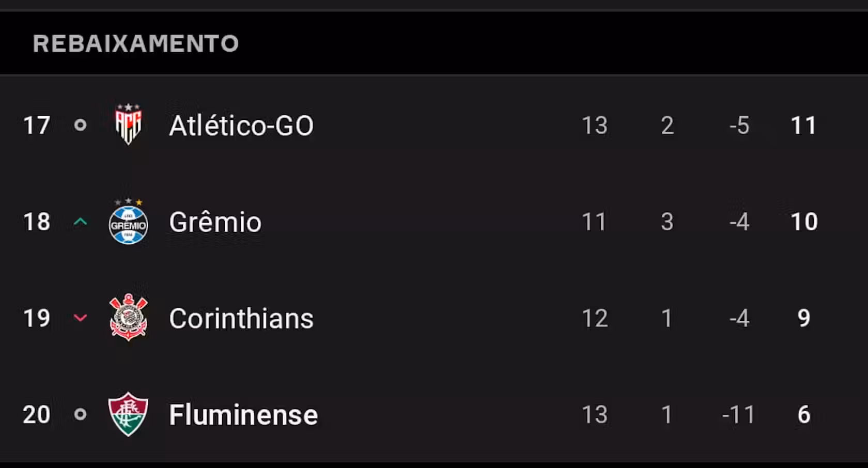
Task: Click Corinthians' 9 points total
Action: 804,318
